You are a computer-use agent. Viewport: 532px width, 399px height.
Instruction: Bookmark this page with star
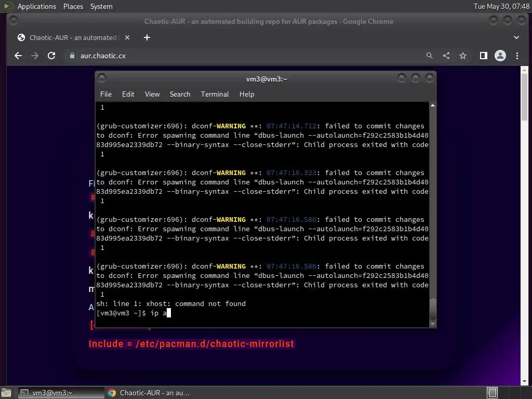(463, 56)
